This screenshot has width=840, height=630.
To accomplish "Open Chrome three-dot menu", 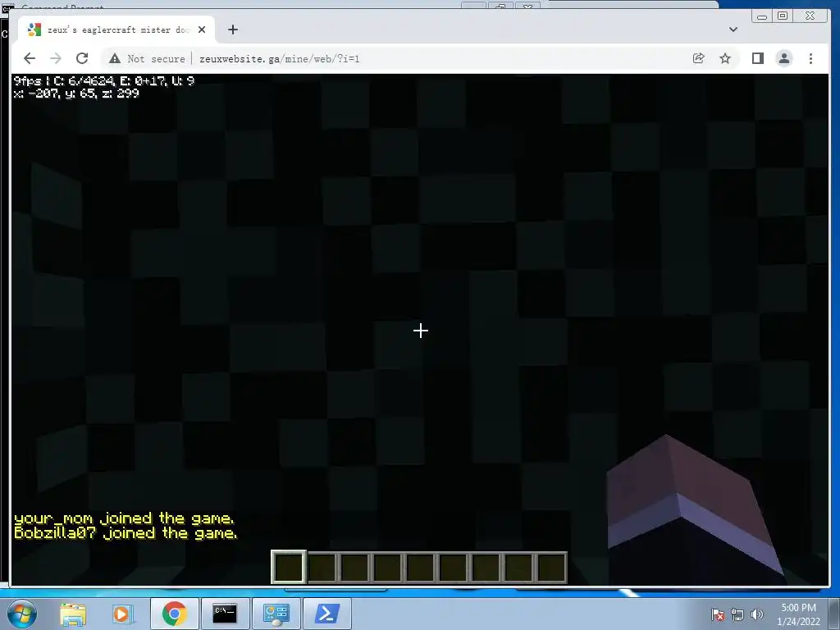I will tap(810, 58).
